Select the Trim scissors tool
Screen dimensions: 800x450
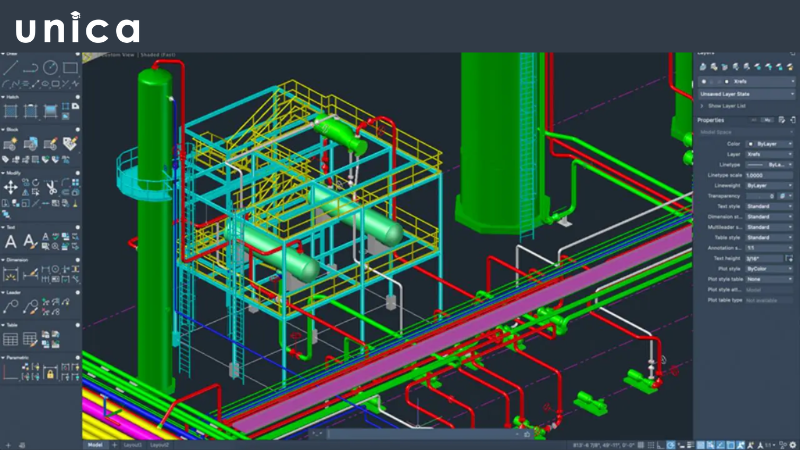52,187
